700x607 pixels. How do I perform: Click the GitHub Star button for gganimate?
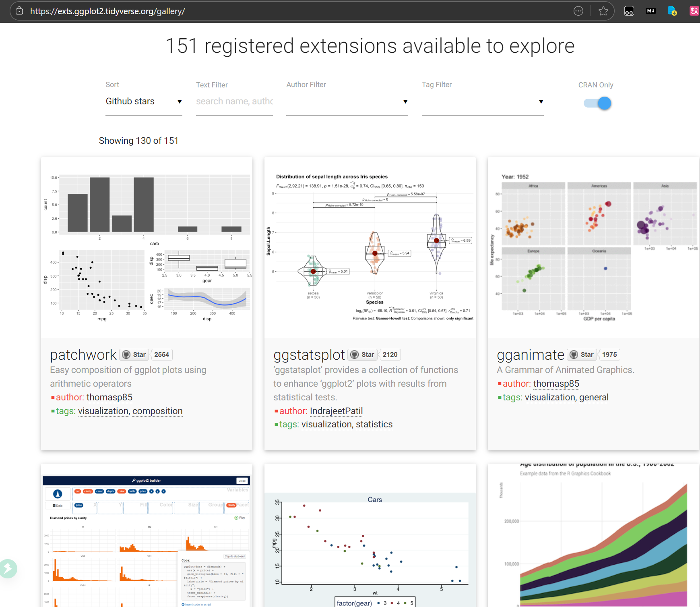tap(582, 354)
